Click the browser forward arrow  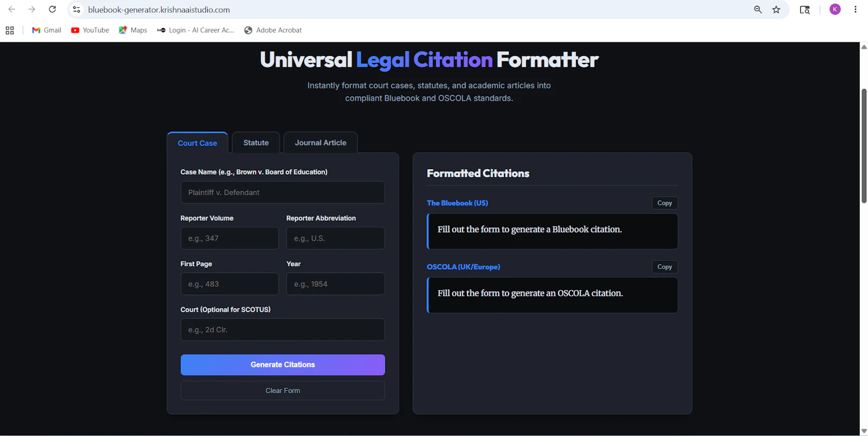pyautogui.click(x=32, y=9)
